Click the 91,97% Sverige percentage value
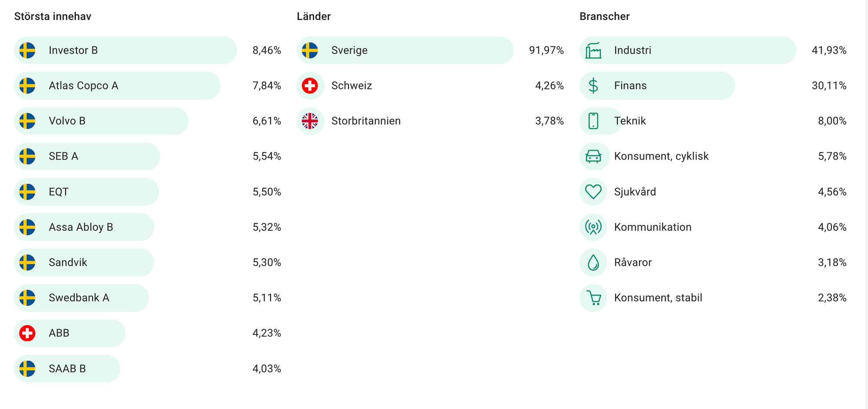This screenshot has height=409, width=868. (546, 50)
